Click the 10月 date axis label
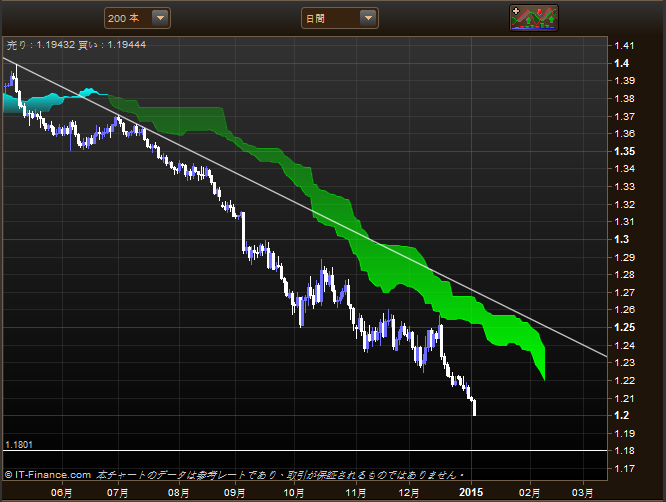This screenshot has height=502, width=666. [293, 493]
